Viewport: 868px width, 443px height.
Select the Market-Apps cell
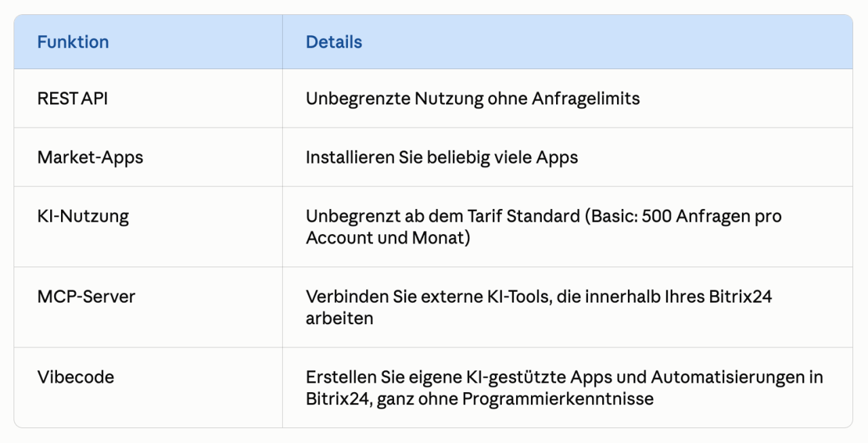(148, 157)
